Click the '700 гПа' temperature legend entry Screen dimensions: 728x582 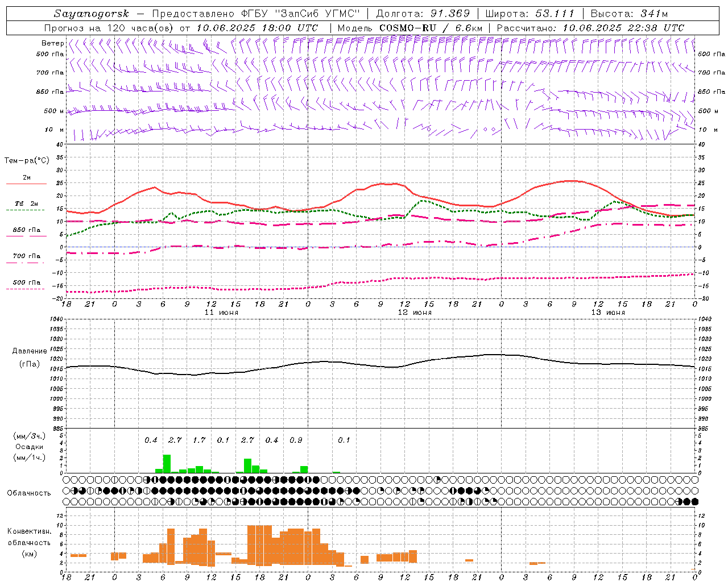(x=26, y=256)
